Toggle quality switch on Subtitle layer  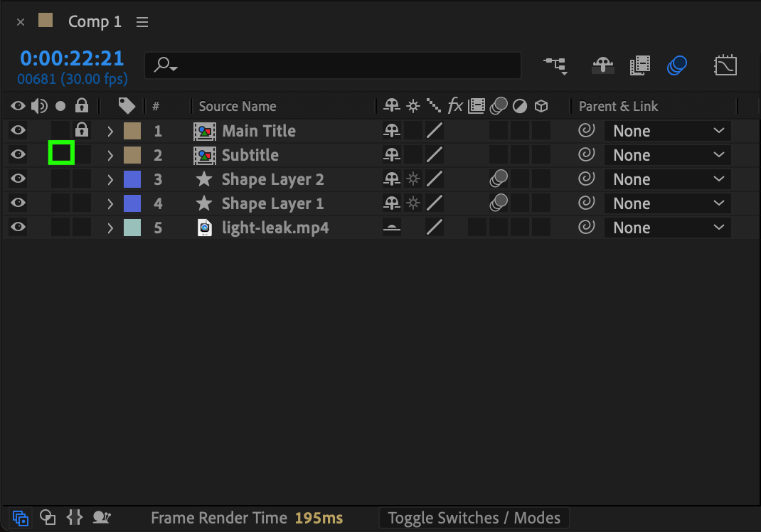(x=434, y=155)
